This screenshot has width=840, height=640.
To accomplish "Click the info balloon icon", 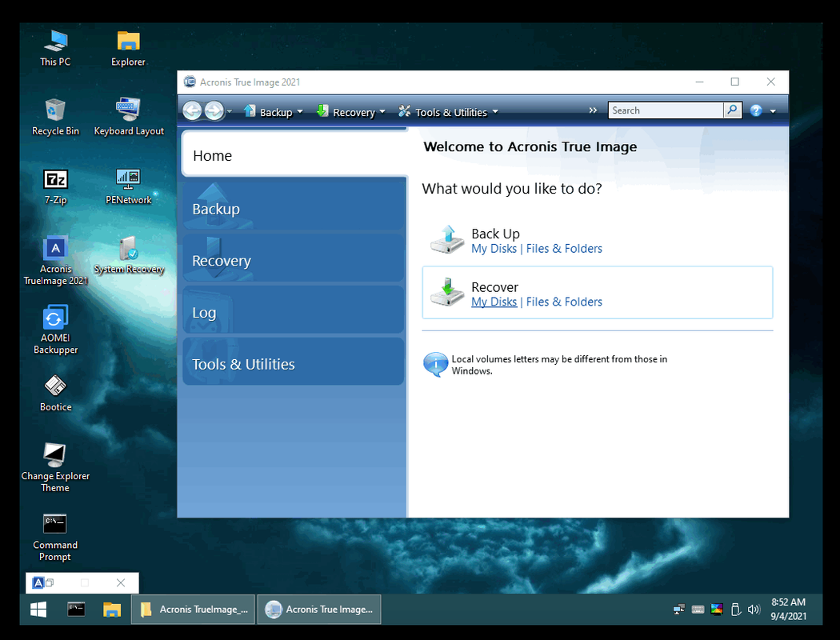I will point(435,364).
